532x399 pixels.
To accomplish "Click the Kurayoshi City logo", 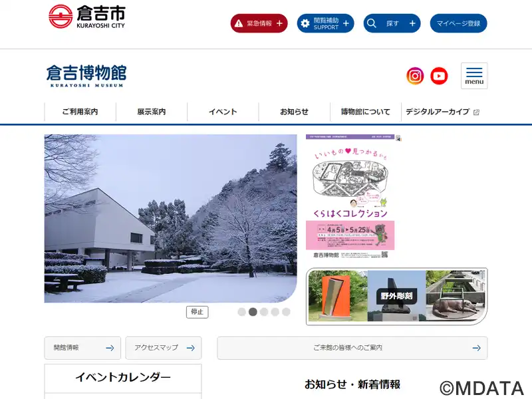I will 87,17.
